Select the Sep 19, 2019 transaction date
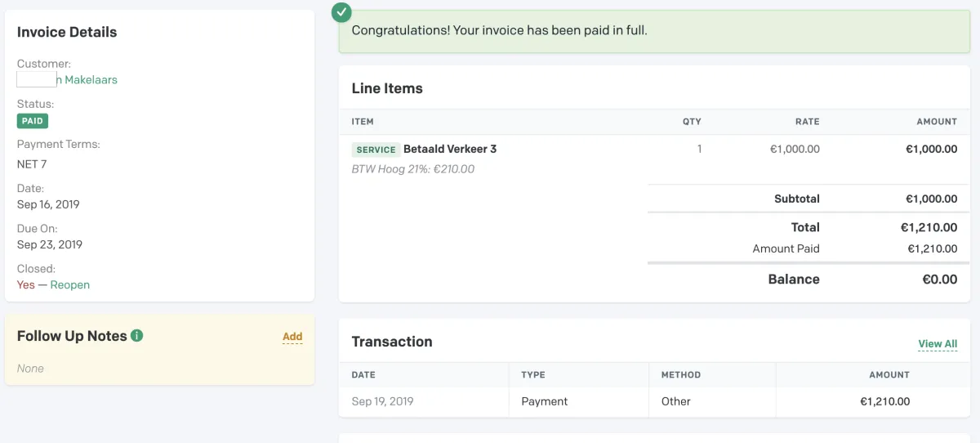980x443 pixels. (383, 401)
